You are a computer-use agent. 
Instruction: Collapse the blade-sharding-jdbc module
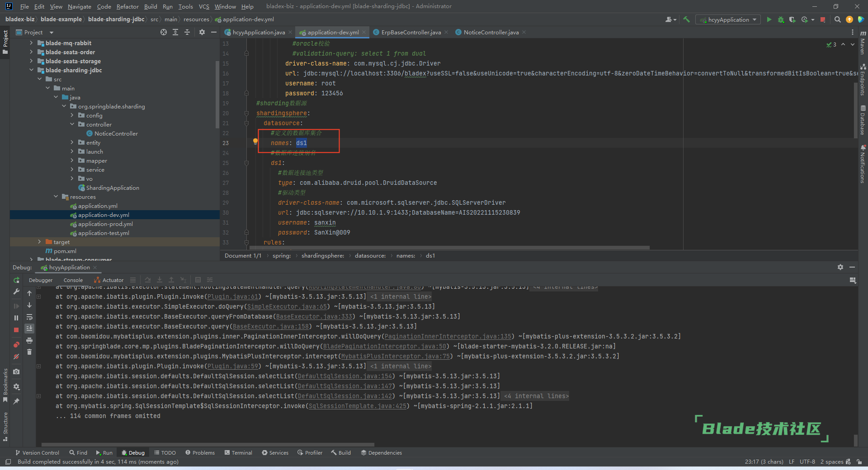tap(31, 70)
